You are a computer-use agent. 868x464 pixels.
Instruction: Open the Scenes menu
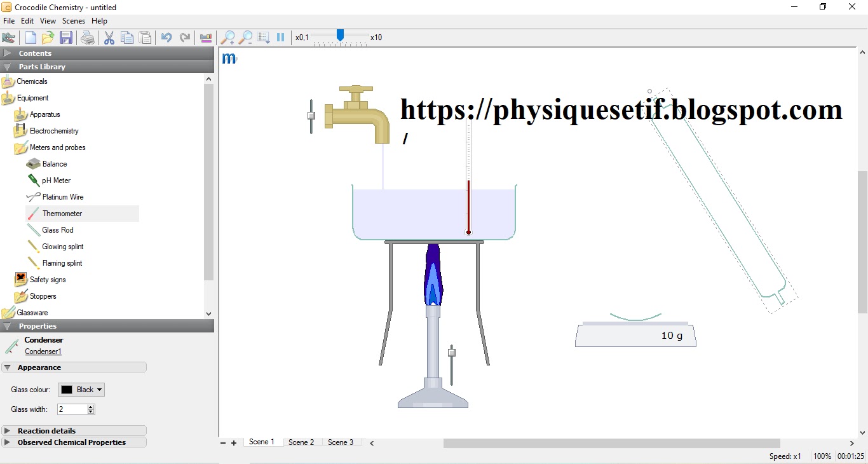pos(74,21)
